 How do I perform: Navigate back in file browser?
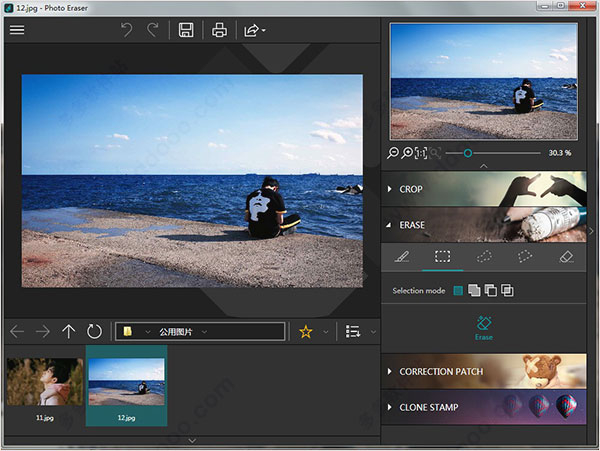(x=17, y=331)
